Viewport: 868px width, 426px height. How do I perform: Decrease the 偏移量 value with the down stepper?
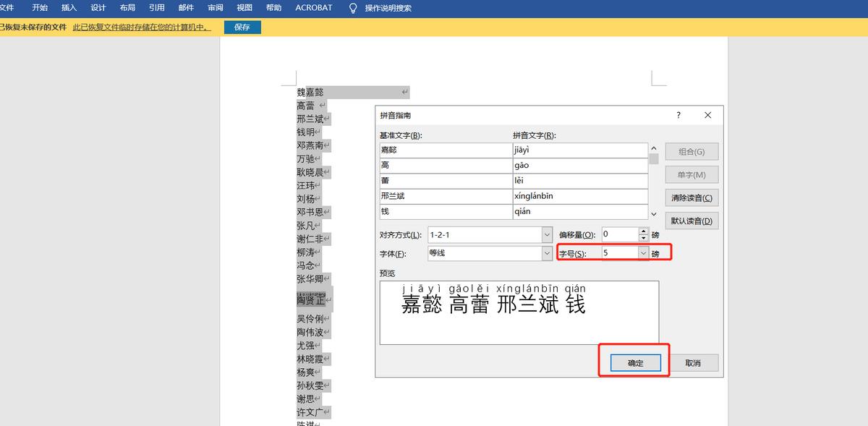(642, 237)
